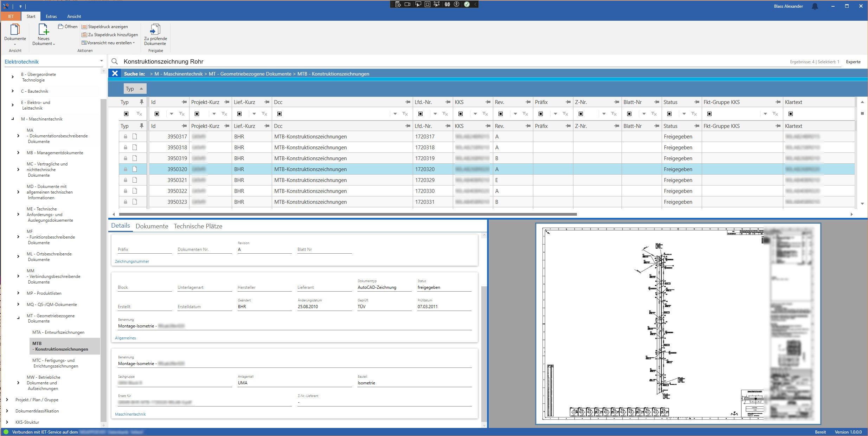This screenshot has width=868, height=436.
Task: Pin the Dcc column header
Action: [x=407, y=102]
